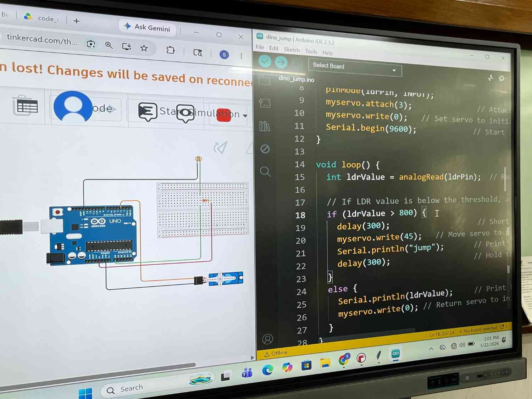This screenshot has height=399, width=532.
Task: Open the Chrome three-dot menu
Action: click(x=241, y=56)
